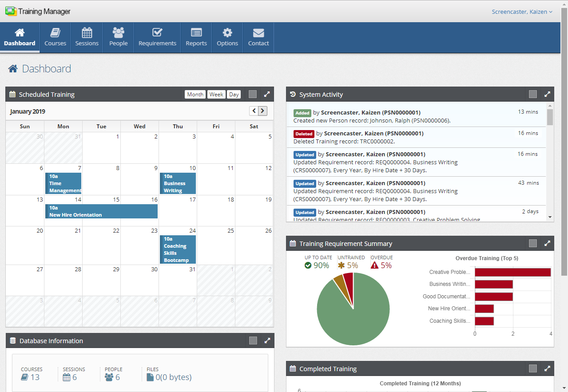Toggle the Scheduled Training panel visibility checkbox

(x=252, y=94)
